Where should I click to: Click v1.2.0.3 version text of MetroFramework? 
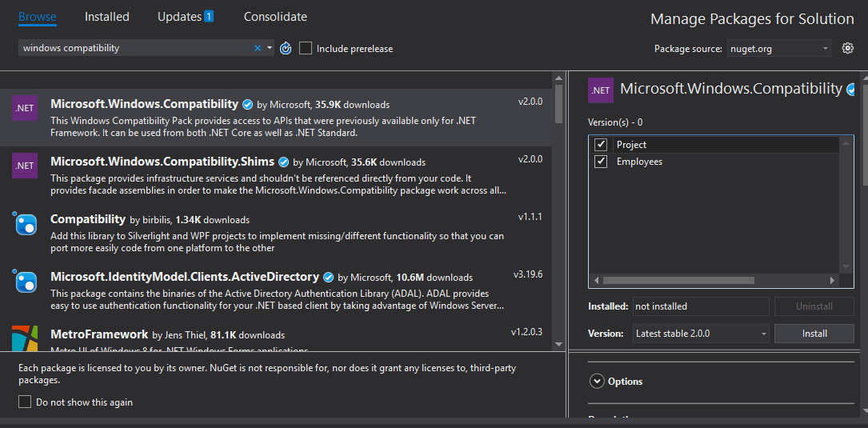click(x=526, y=332)
